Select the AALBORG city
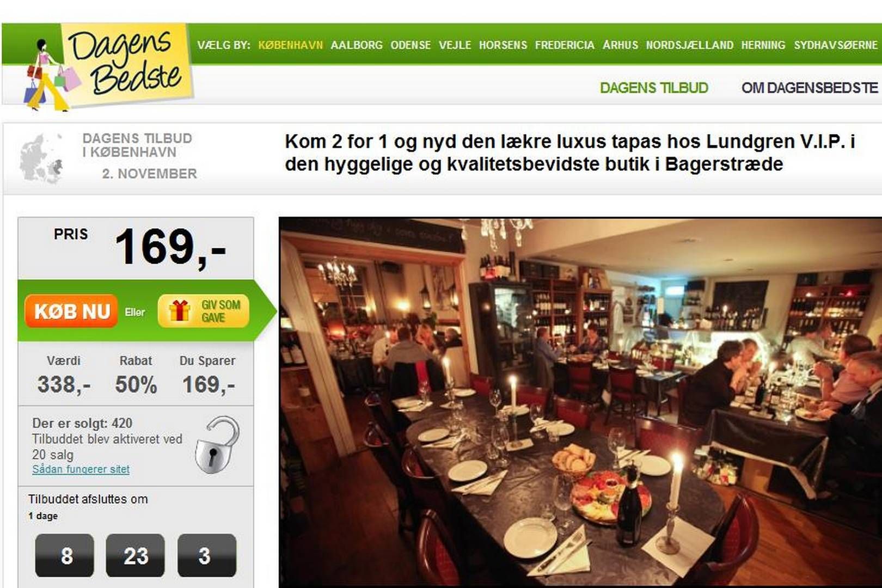This screenshot has width=882, height=588. pyautogui.click(x=357, y=45)
